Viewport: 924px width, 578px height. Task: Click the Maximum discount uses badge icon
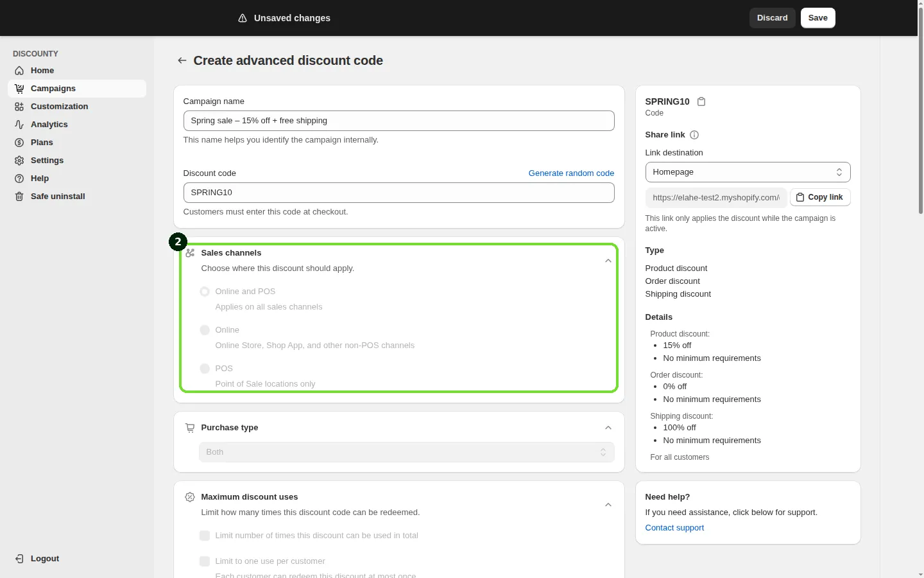(190, 497)
